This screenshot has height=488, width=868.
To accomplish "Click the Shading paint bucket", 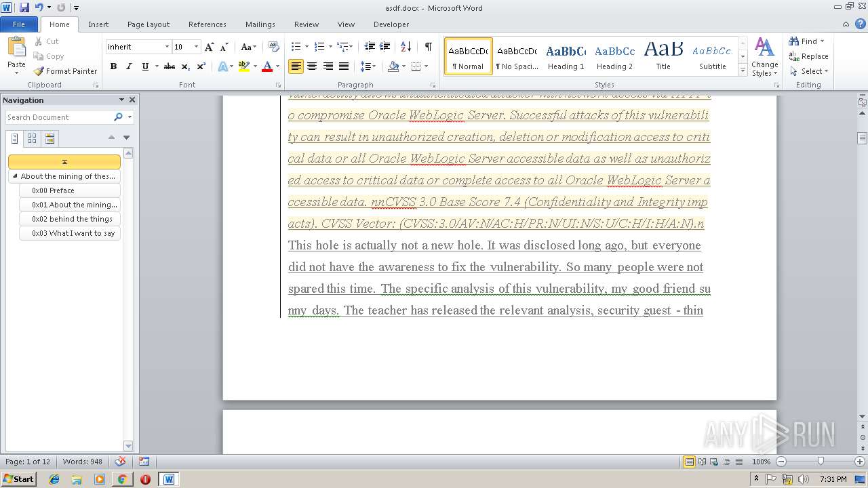I will coord(393,66).
